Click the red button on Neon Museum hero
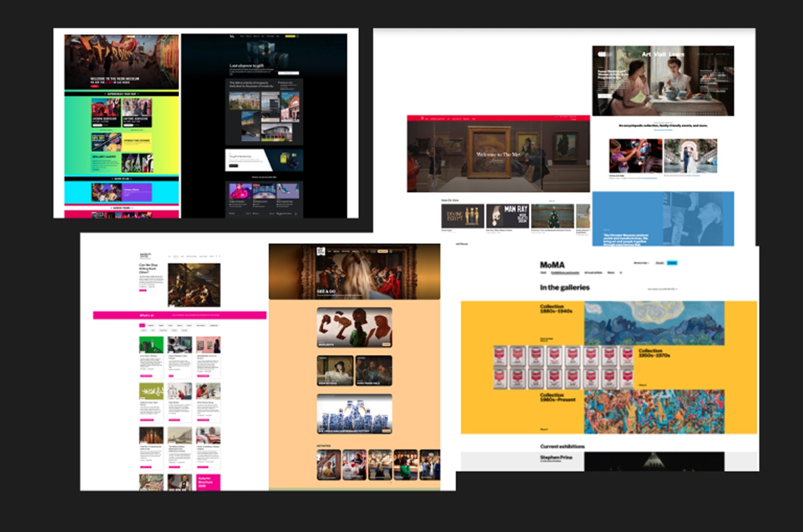Image resolution: width=803 pixels, height=532 pixels. tap(94, 86)
